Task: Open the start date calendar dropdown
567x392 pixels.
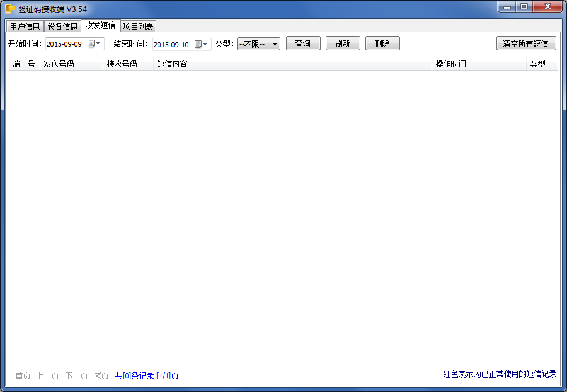Action: 94,43
